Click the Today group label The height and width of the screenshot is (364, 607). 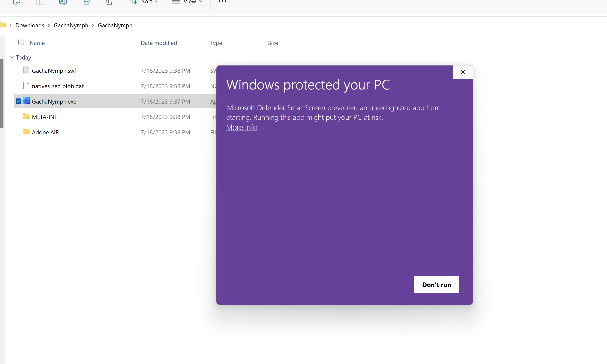24,57
